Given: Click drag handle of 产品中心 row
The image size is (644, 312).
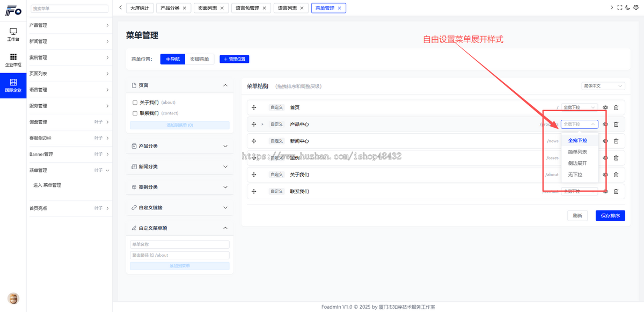Looking at the screenshot, I should 254,124.
